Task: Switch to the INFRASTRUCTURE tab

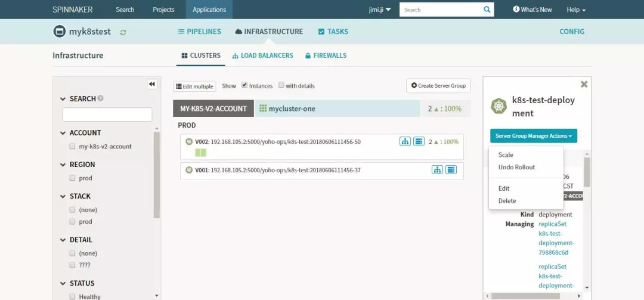Action: 269,32
